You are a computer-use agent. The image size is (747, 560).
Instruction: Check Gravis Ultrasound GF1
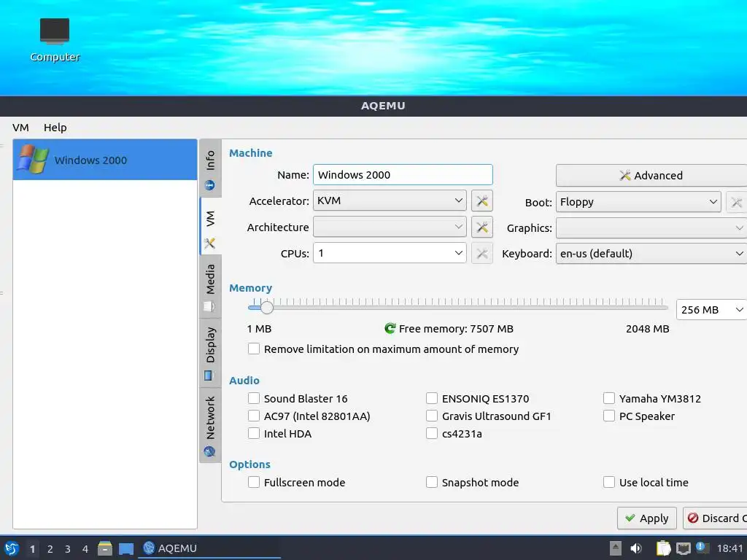click(432, 416)
